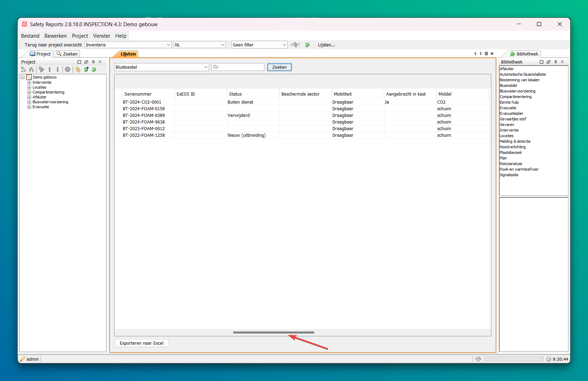588x381 pixels.
Task: Click the orange swap arrows icon
Action: [x=78, y=69]
